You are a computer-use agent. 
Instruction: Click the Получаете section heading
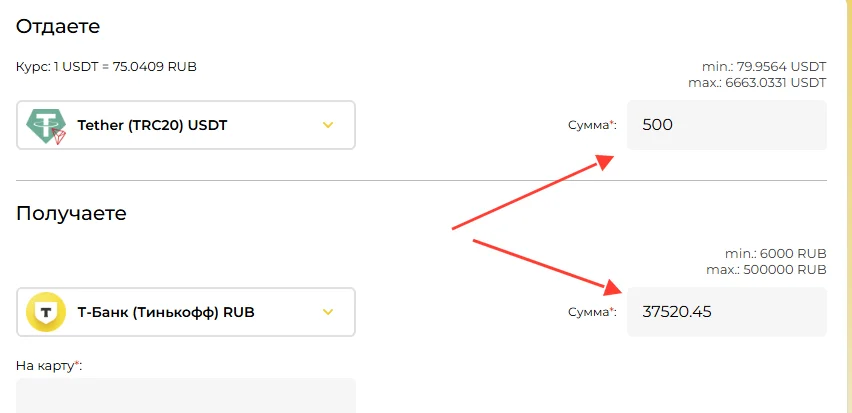coord(71,214)
